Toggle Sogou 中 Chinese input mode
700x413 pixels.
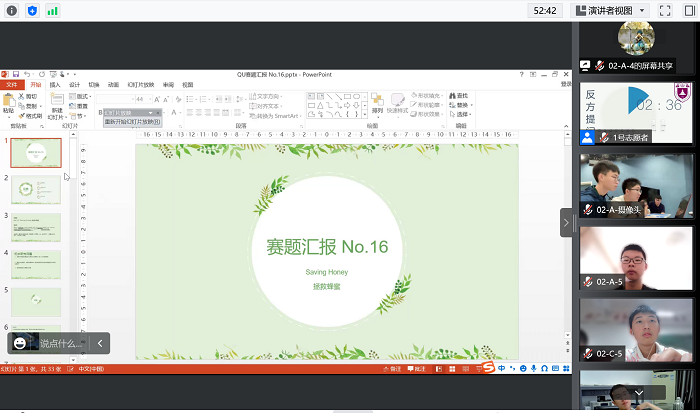[502, 368]
